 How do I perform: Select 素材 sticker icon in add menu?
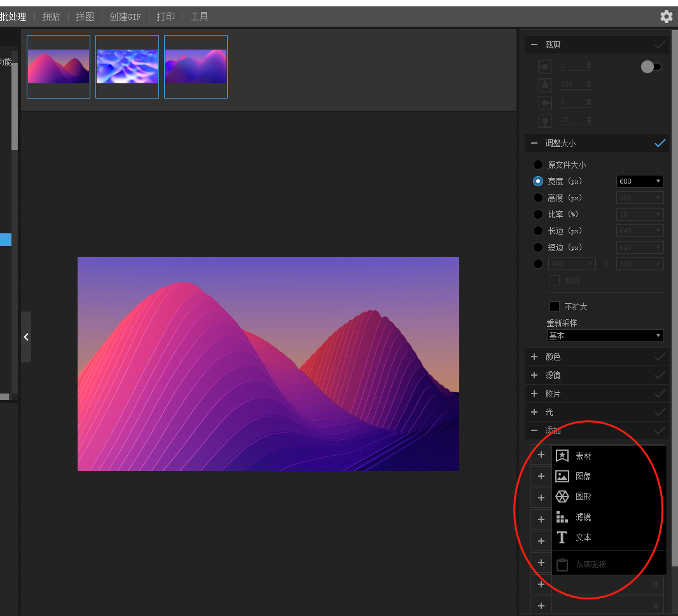pos(562,456)
